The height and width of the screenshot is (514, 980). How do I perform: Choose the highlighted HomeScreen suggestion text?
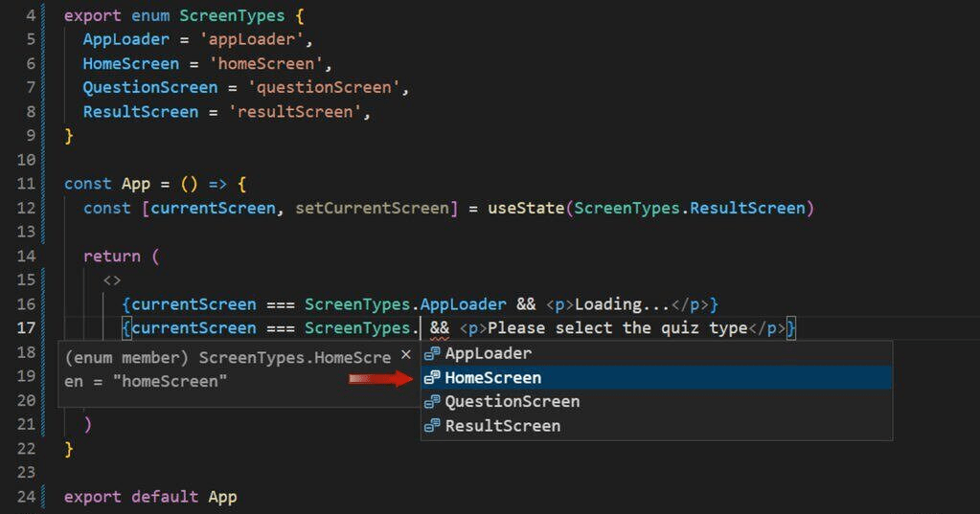click(x=492, y=378)
